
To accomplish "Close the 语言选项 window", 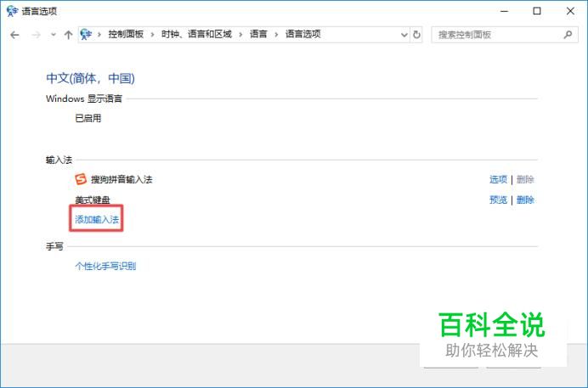I will point(570,11).
